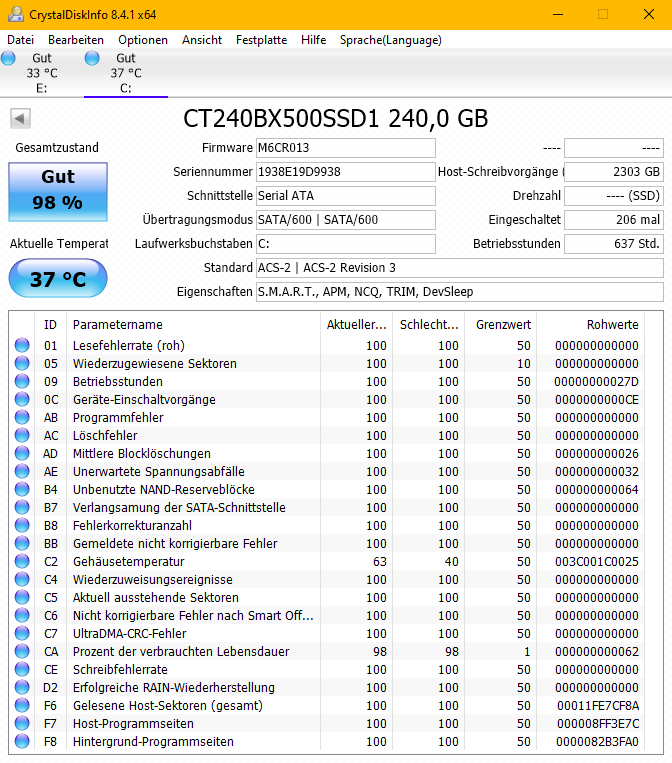Click the Schnittstelle field Serial ATA

(345, 196)
